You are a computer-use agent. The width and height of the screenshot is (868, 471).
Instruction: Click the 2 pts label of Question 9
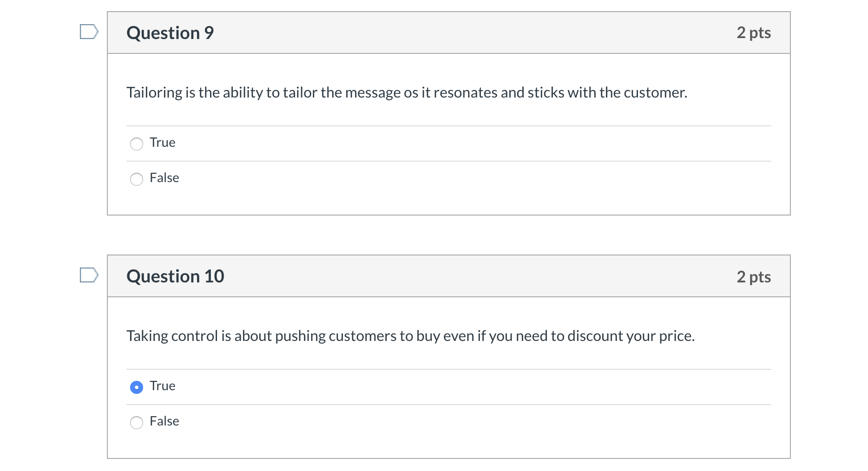[753, 33]
